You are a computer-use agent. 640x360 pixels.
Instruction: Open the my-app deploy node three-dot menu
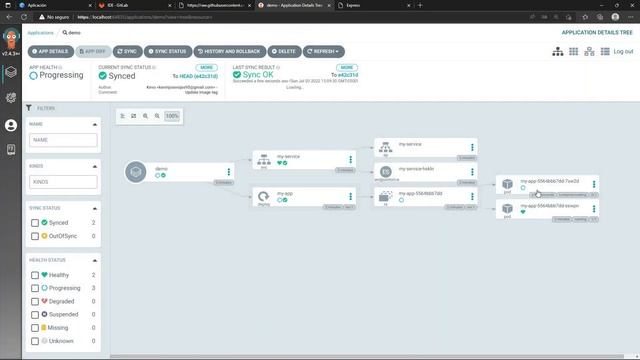350,196
